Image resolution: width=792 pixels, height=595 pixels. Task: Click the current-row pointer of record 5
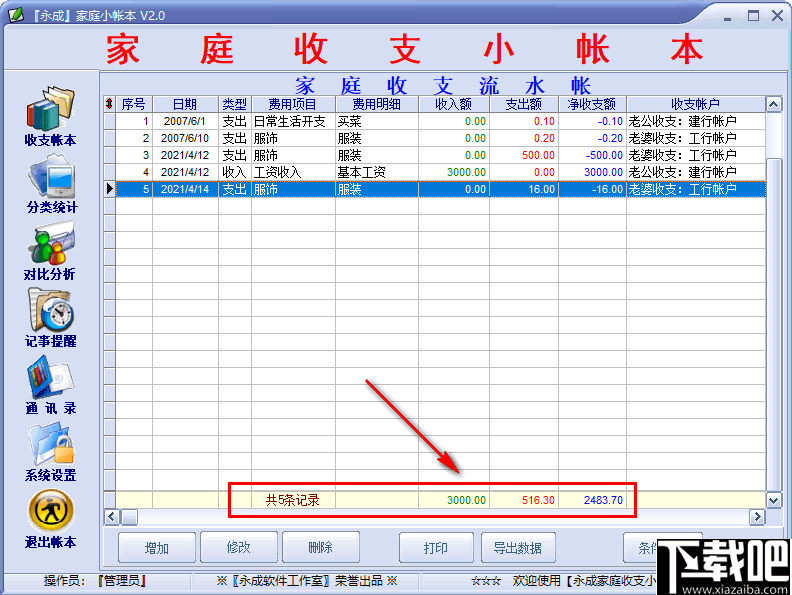(x=110, y=189)
